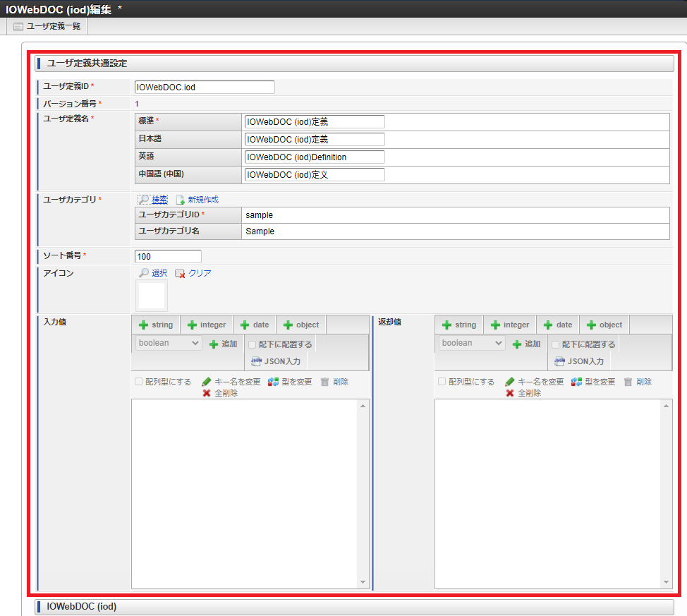
Task: Click the icon clear button
Action: coord(181,273)
